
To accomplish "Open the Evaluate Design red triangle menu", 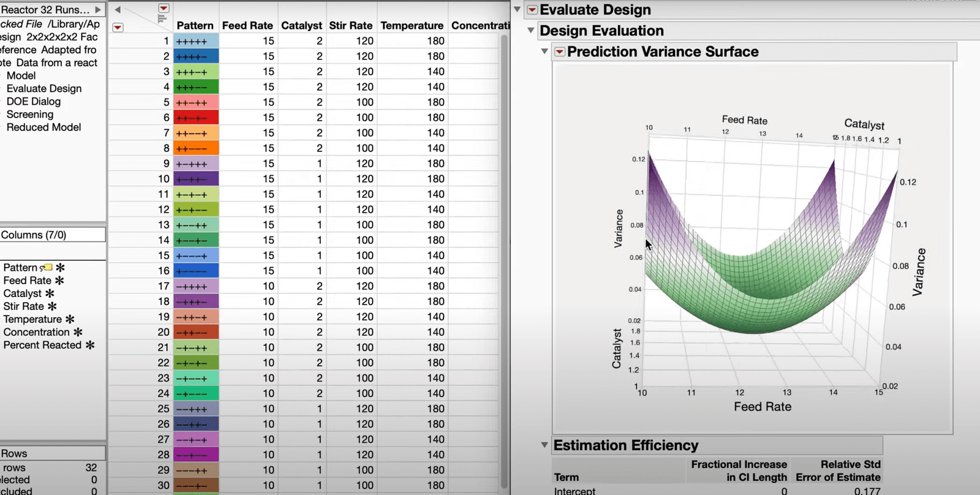I will (532, 10).
